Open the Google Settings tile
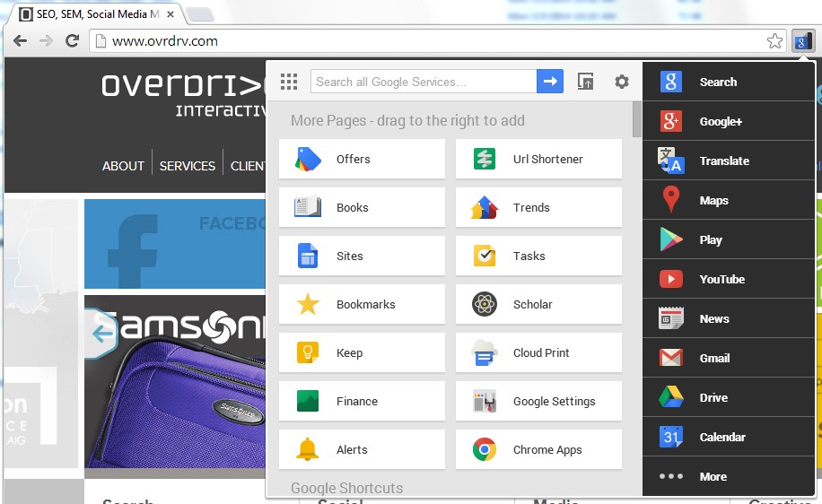The image size is (822, 504). pos(538,401)
